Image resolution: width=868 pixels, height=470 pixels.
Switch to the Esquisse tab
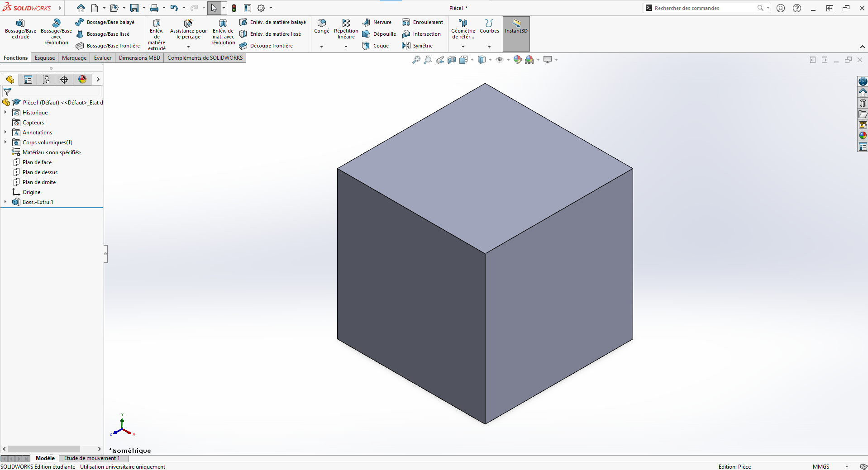coord(45,58)
